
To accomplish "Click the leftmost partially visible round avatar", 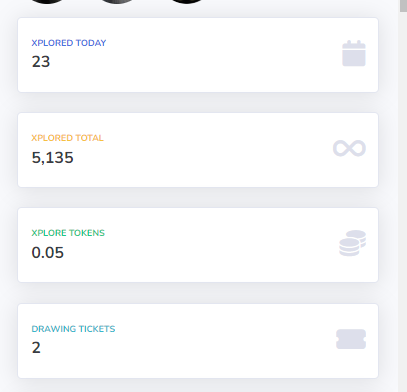I will 47,1.
